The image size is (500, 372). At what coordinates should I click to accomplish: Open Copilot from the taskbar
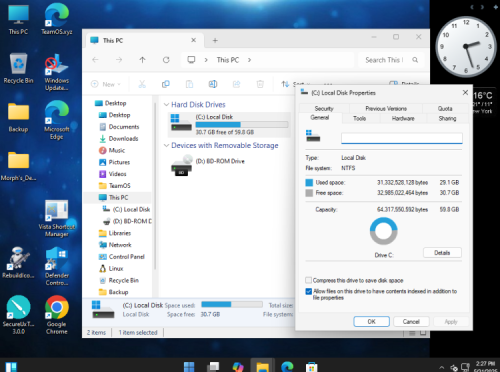[238, 366]
